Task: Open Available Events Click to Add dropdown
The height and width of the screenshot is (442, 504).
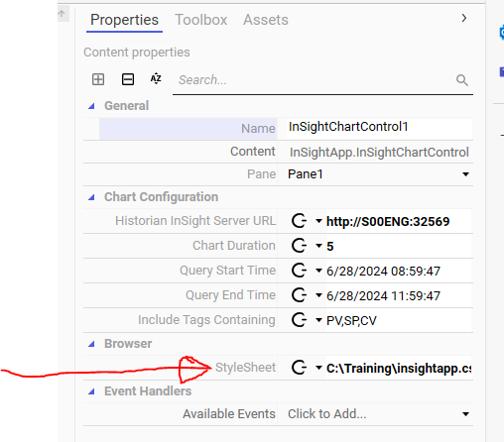Action: click(x=465, y=414)
